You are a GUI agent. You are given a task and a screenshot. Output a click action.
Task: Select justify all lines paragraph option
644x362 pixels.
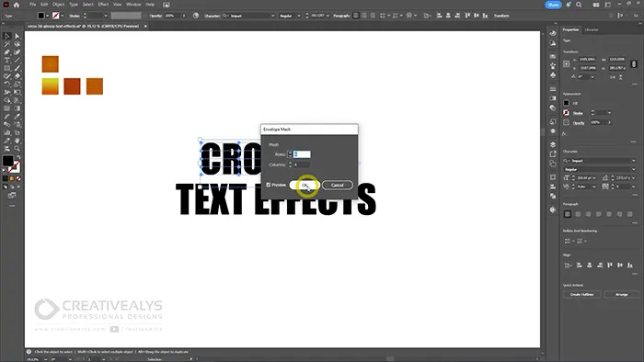tap(630, 214)
